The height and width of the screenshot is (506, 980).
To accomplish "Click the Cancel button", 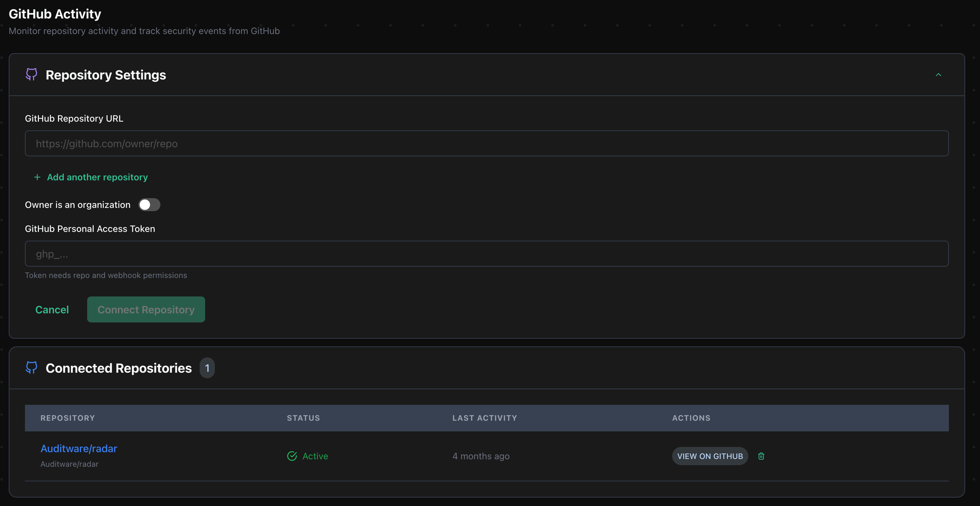I will click(x=52, y=309).
